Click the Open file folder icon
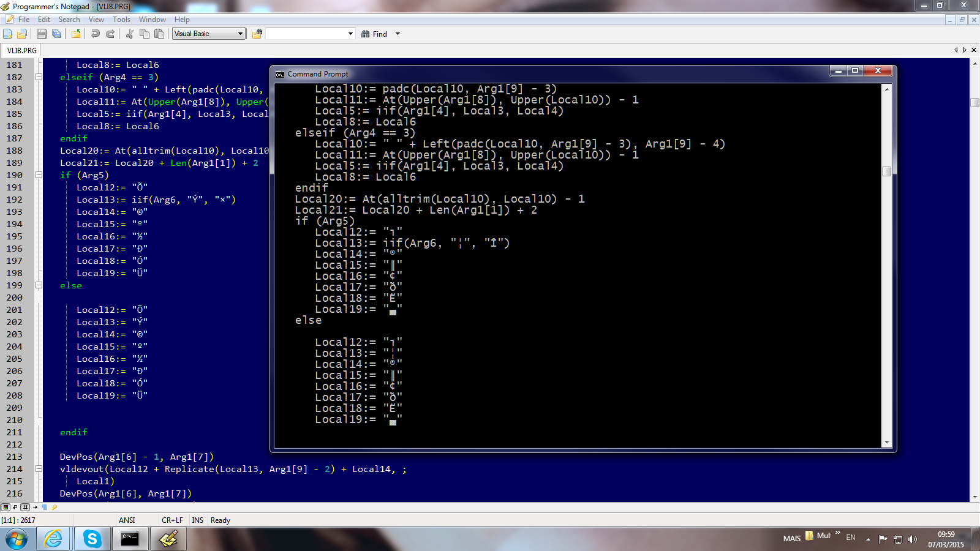Viewport: 980px width, 551px height. click(x=22, y=34)
